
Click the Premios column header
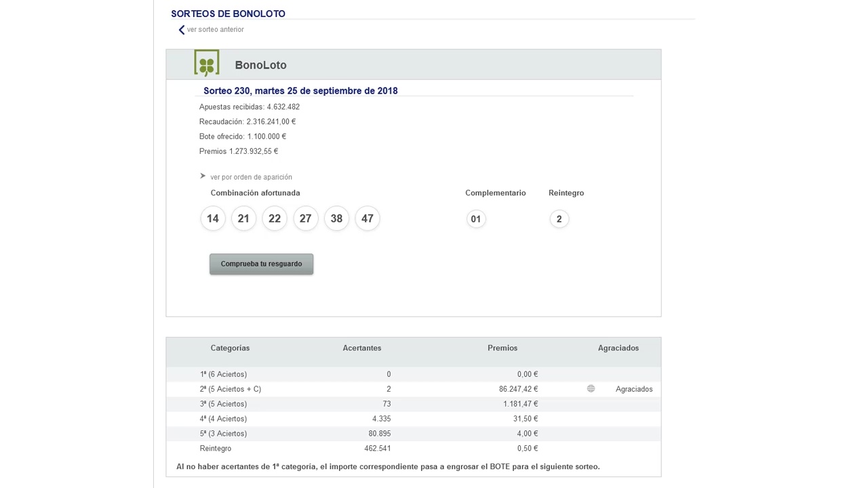[502, 348]
